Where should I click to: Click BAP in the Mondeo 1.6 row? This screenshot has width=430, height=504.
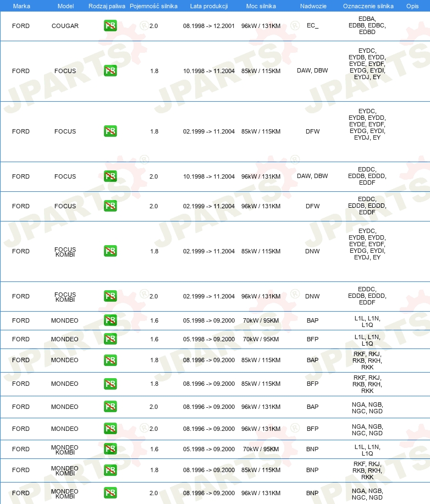pyautogui.click(x=313, y=320)
